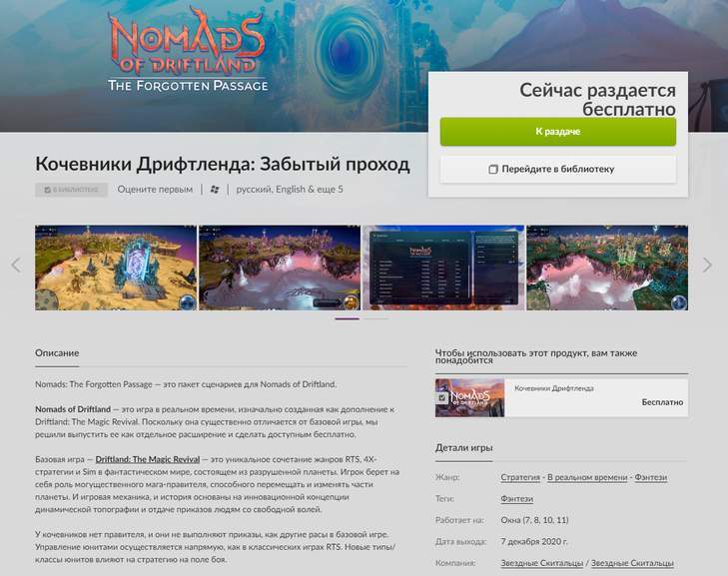The height and width of the screenshot is (576, 728).
Task: Open the portal screenshot thumbnail
Action: (116, 268)
